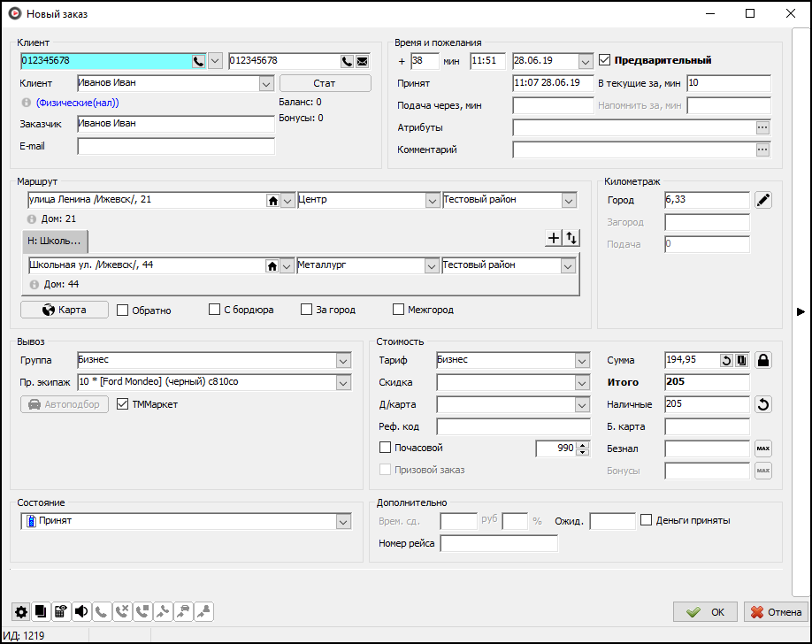Select the Н: Школь... route tab
Viewport: 812px width, 644px height.
pos(55,241)
